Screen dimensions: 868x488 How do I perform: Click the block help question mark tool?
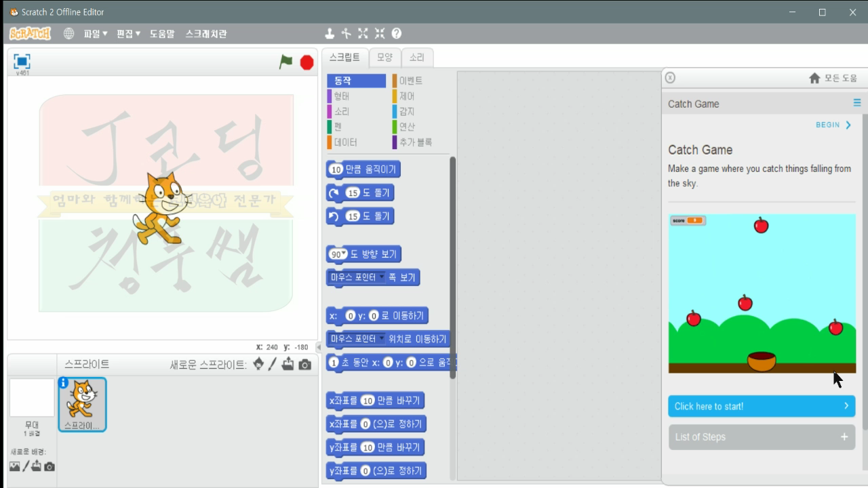coord(397,34)
